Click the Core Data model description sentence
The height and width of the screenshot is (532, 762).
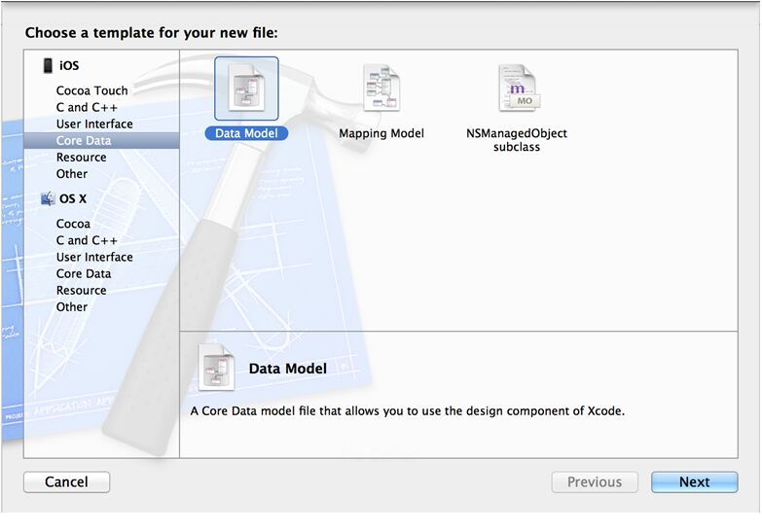(x=407, y=411)
